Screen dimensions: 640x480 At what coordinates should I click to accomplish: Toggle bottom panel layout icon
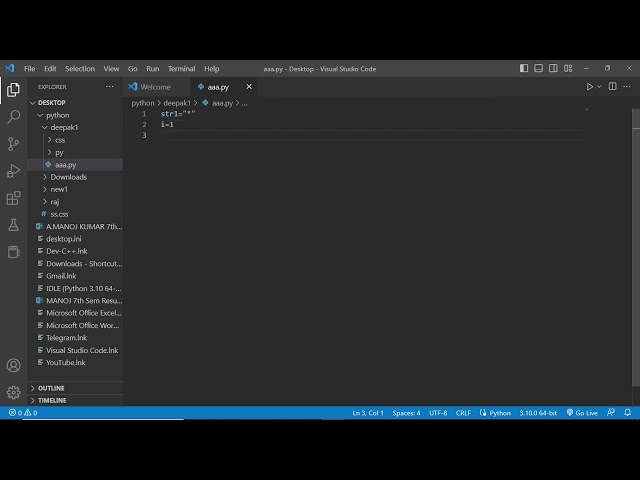[538, 68]
